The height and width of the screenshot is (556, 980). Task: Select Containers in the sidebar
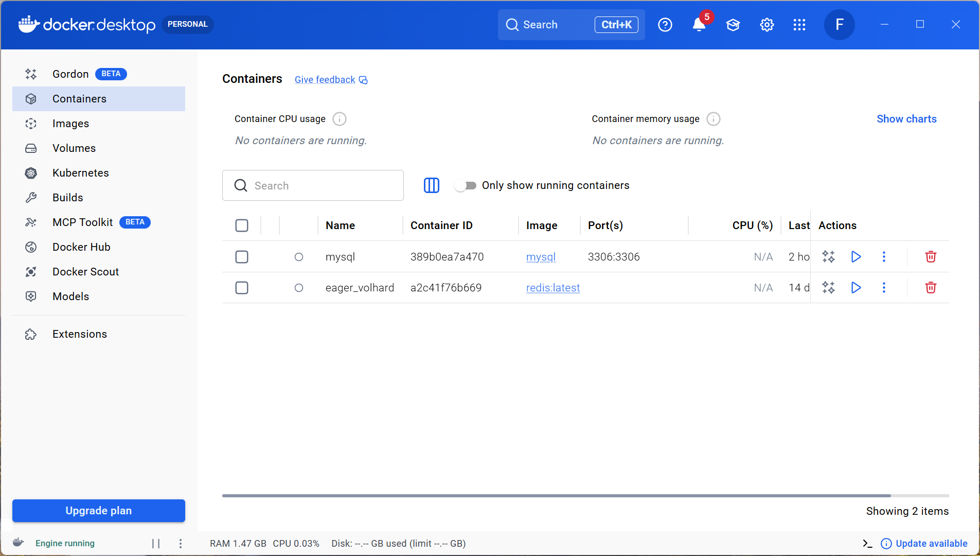point(98,99)
